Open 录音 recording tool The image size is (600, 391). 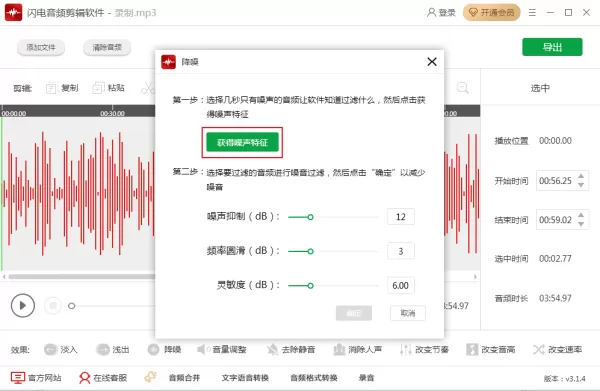coord(367,378)
